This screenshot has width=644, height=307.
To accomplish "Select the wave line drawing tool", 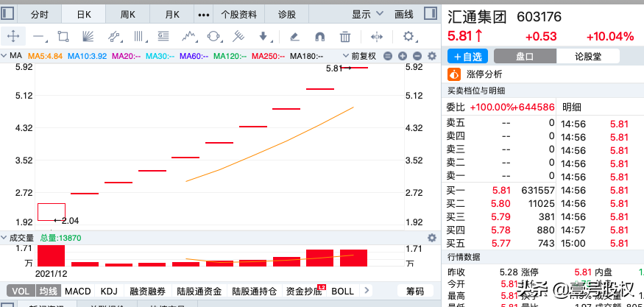I will (188, 37).
